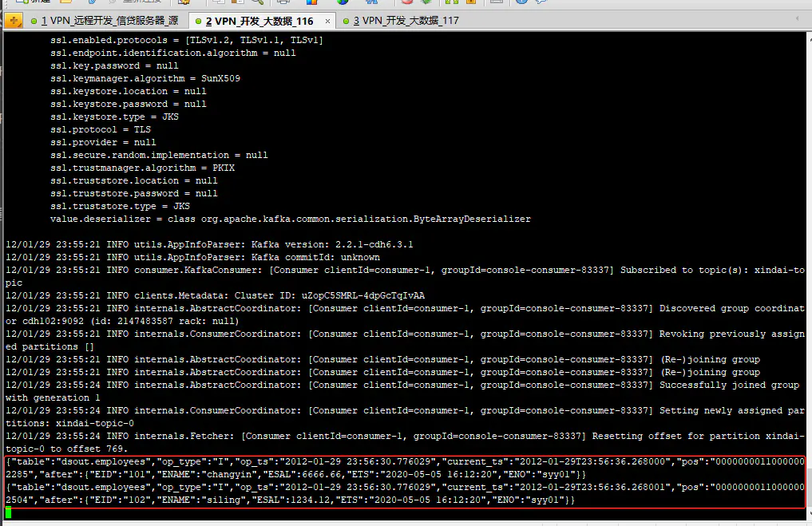This screenshot has width=812, height=526.
Task: Switch to tab 3 VPN_开发_大数据_117
Action: tap(401, 21)
